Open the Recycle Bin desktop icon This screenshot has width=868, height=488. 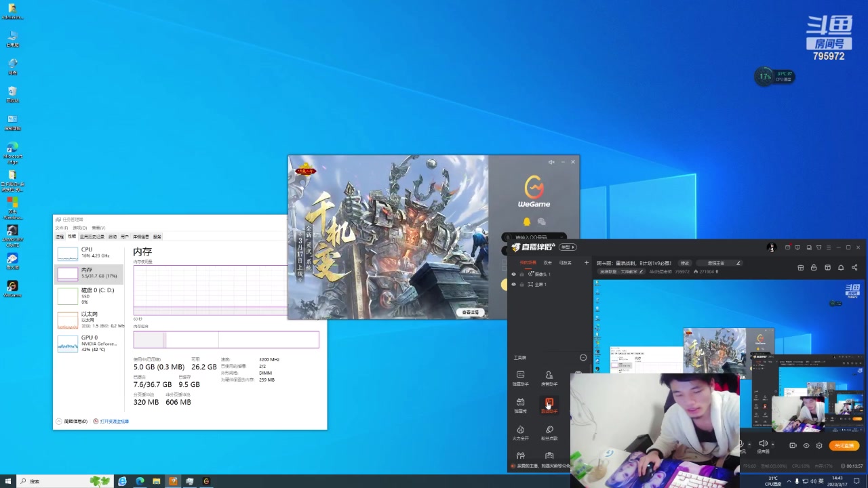click(12, 95)
